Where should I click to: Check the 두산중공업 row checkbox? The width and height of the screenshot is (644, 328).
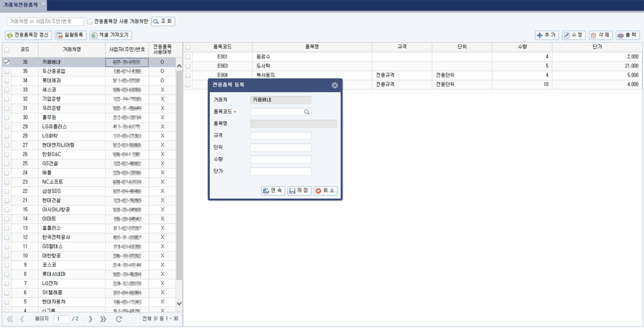pyautogui.click(x=6, y=71)
